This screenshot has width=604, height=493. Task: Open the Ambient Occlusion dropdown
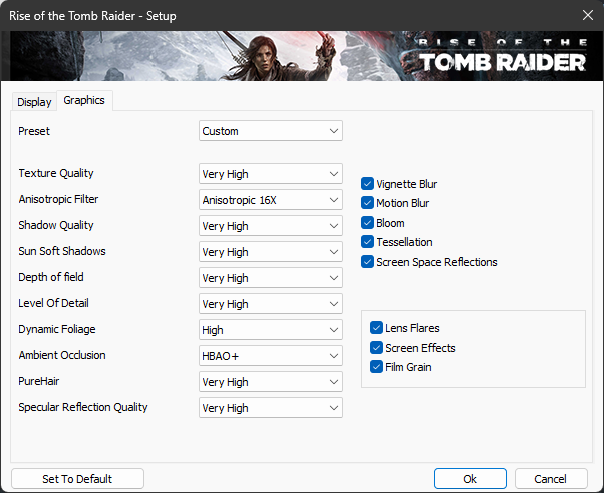[271, 356]
